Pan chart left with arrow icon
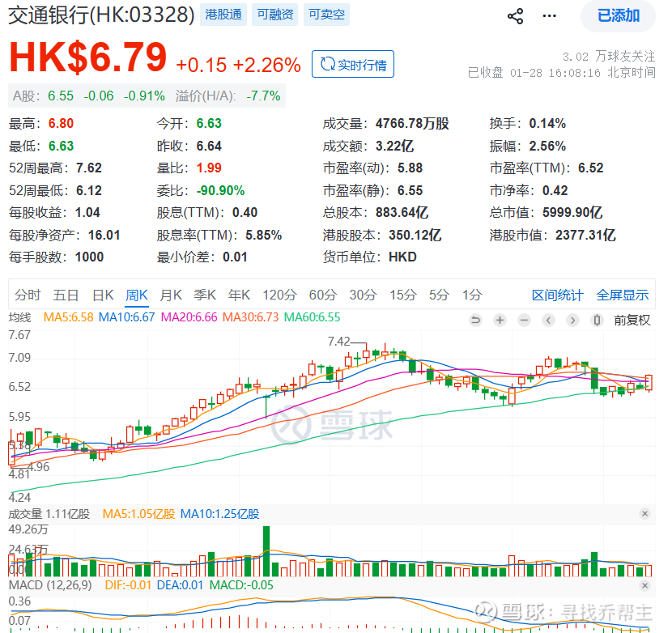 point(549,320)
